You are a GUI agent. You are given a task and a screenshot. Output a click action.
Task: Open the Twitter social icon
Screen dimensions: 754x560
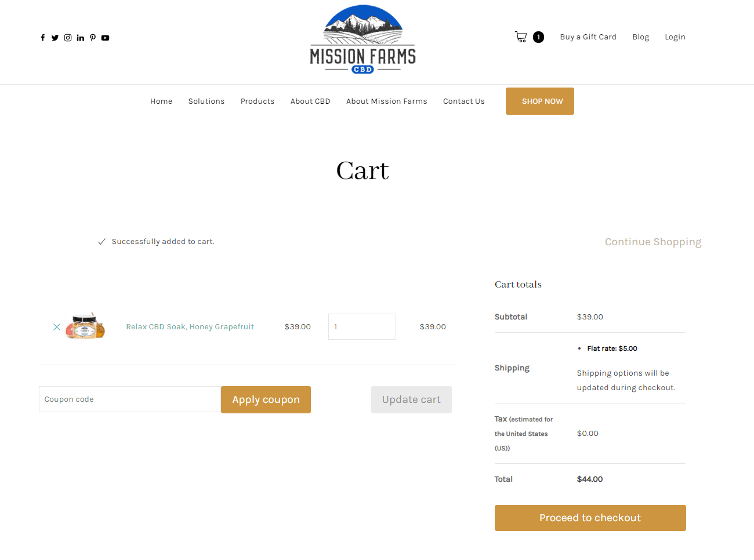point(55,38)
